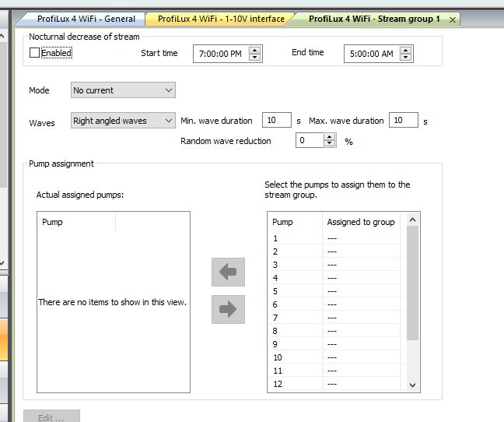Click the pump list vertical scrollbar thumb

[412, 283]
